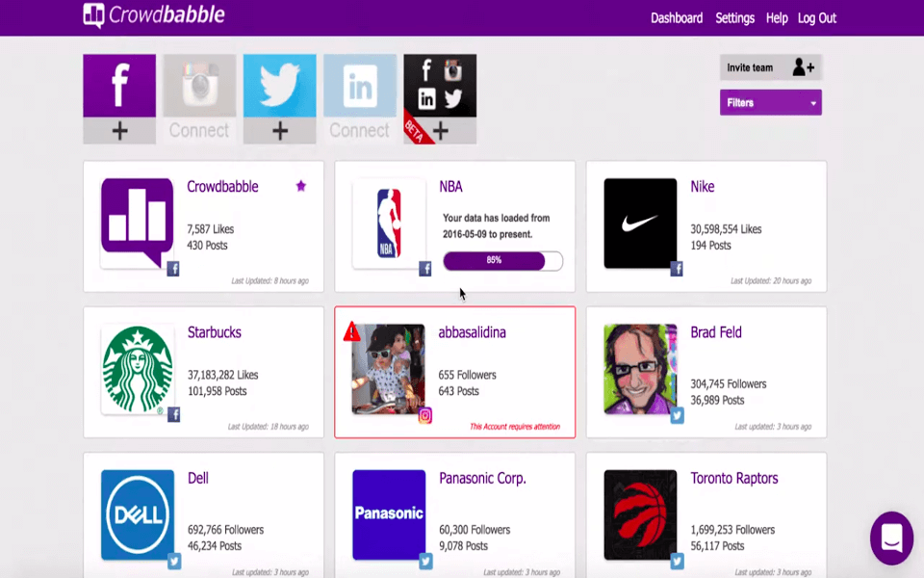
Task: Open the NBA logo thumbnail
Action: coord(389,223)
